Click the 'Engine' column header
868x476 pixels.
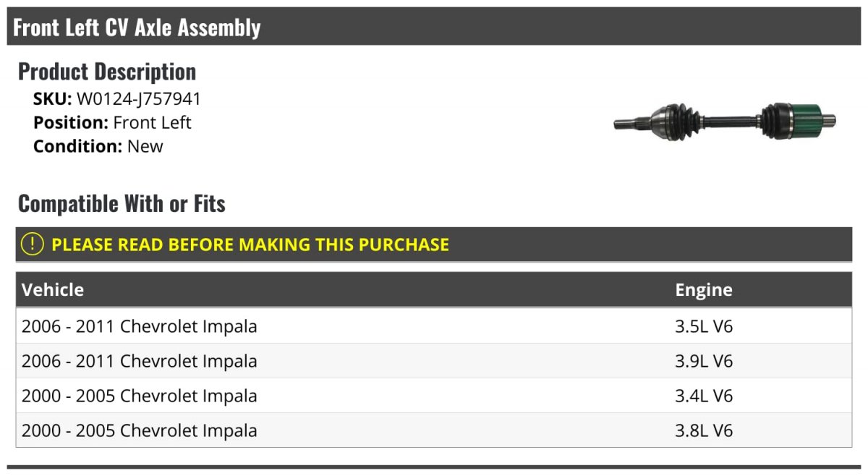pos(703,290)
